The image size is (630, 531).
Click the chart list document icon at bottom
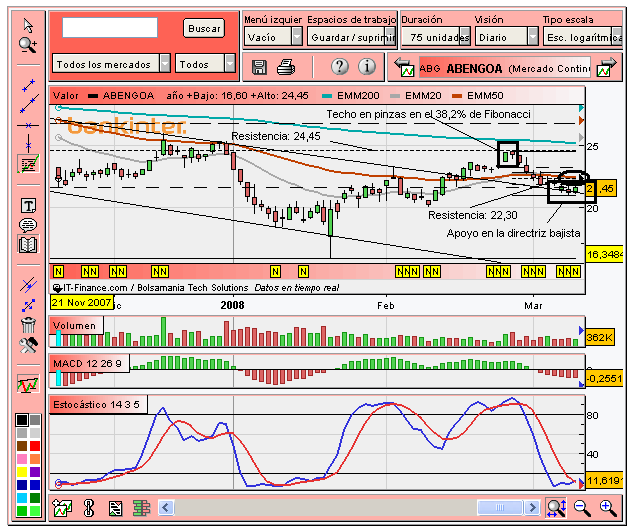pos(116,508)
